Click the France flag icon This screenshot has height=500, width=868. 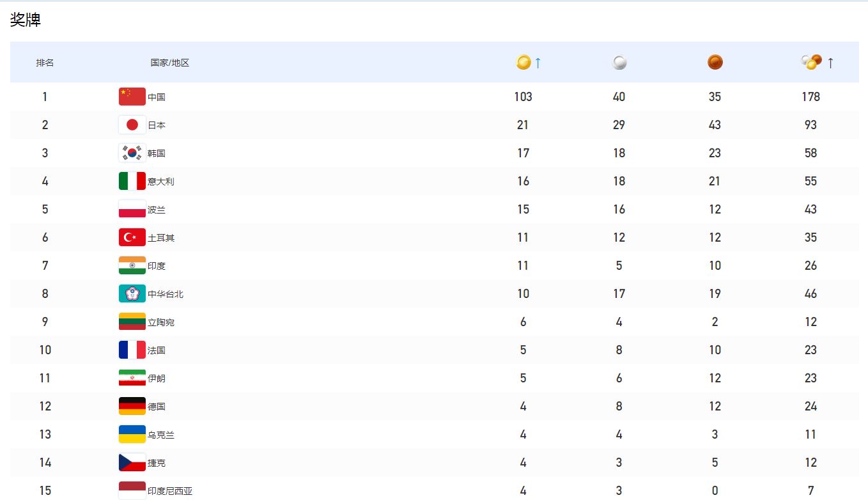pos(132,350)
